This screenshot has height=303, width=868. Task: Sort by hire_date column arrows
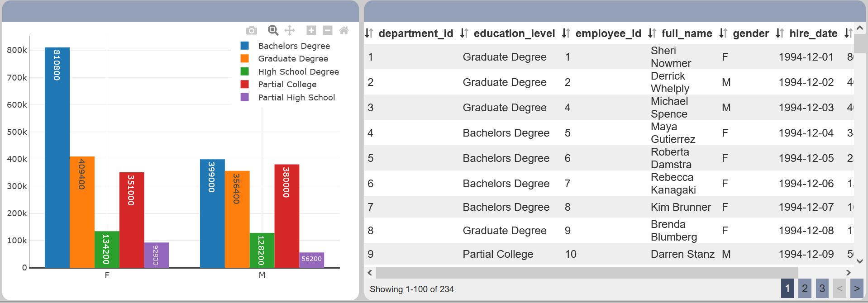click(x=780, y=33)
